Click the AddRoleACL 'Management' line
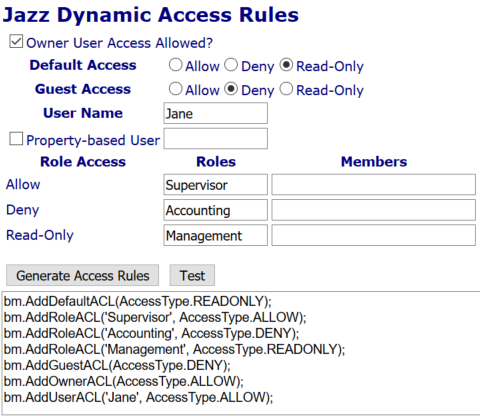480x416 pixels. tap(174, 349)
